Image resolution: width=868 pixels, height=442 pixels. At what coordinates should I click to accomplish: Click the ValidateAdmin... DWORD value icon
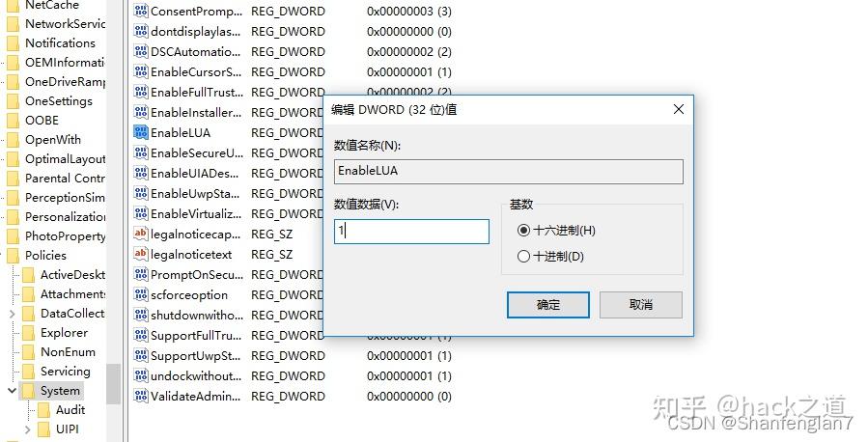(x=141, y=396)
